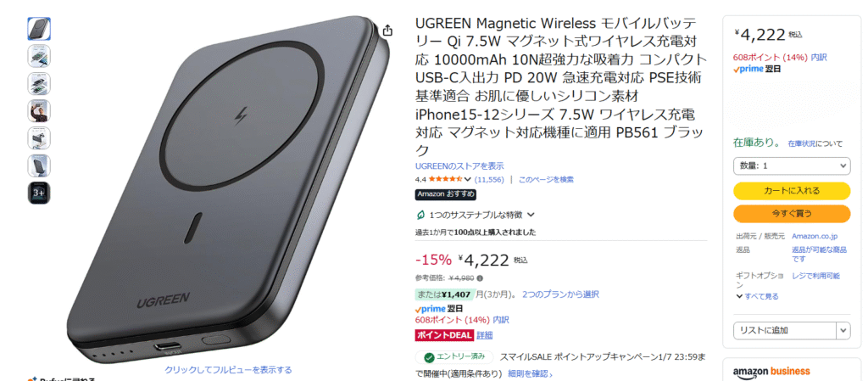View the fourth thumbnail with a person
This screenshot has width=868, height=381.
coord(39,111)
